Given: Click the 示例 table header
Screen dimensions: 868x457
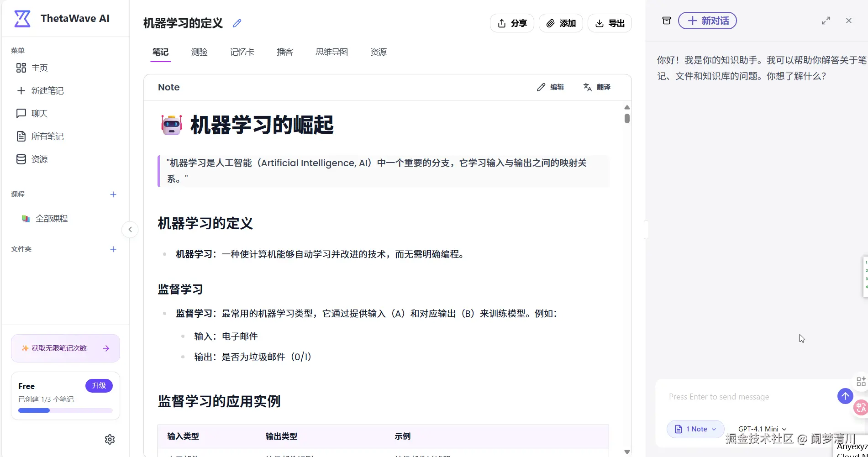Looking at the screenshot, I should click(x=403, y=436).
